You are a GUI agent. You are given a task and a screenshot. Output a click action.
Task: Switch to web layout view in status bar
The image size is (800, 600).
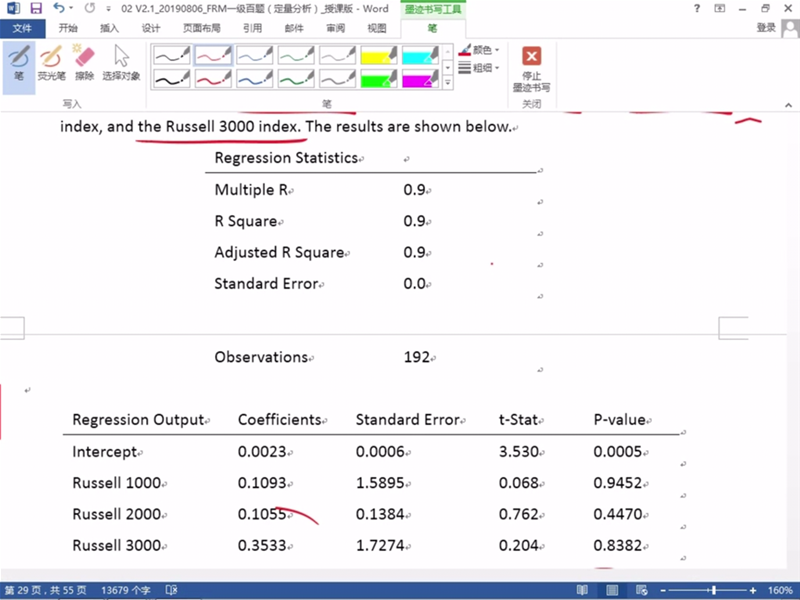coord(639,591)
